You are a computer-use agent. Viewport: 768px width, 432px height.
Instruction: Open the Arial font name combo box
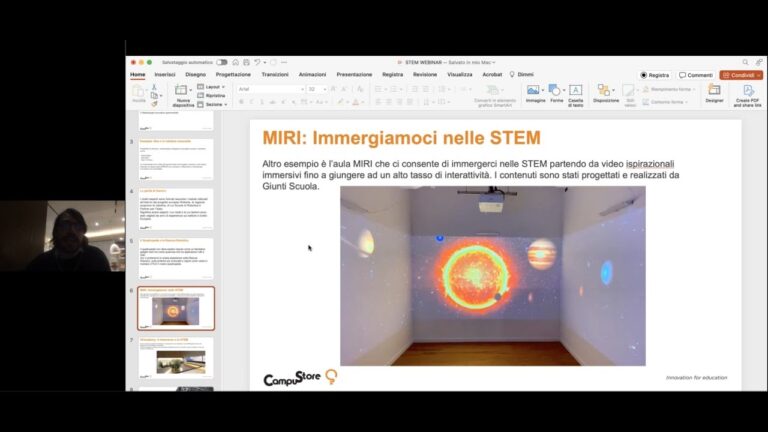click(271, 89)
